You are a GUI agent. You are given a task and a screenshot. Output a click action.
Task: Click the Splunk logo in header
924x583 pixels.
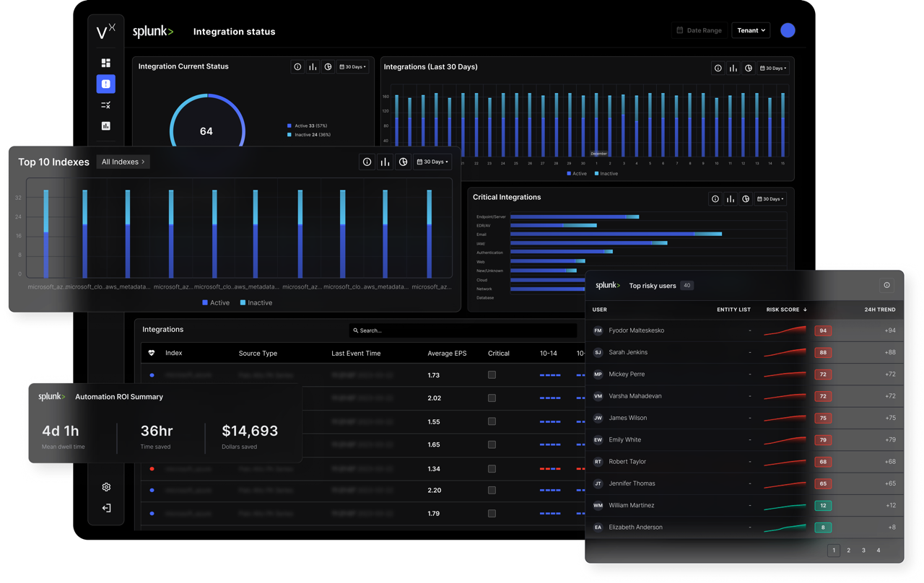[153, 32]
